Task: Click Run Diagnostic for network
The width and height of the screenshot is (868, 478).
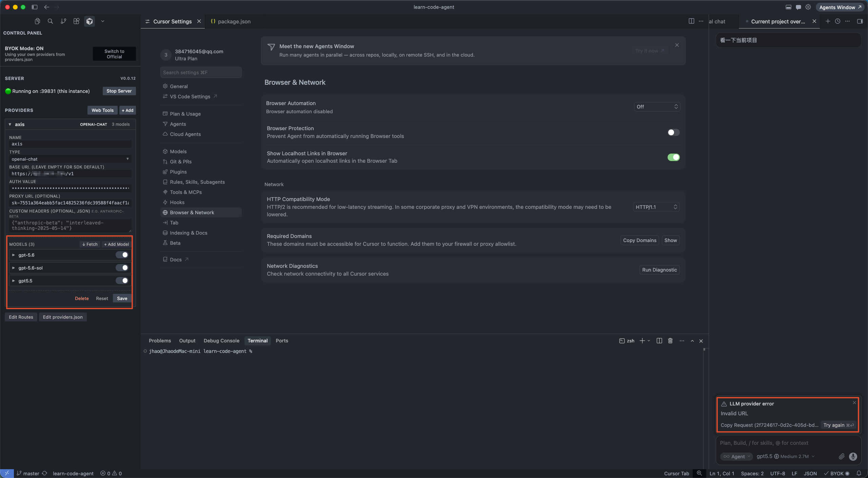Action: [x=659, y=270]
